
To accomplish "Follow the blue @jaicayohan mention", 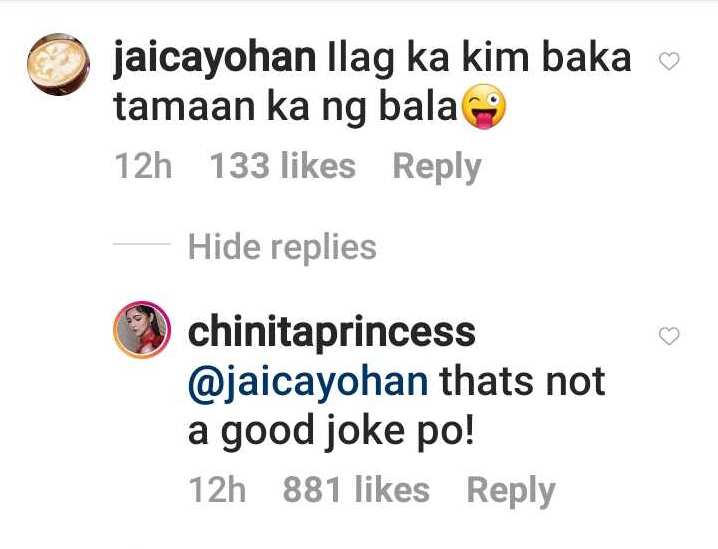I will [x=308, y=385].
